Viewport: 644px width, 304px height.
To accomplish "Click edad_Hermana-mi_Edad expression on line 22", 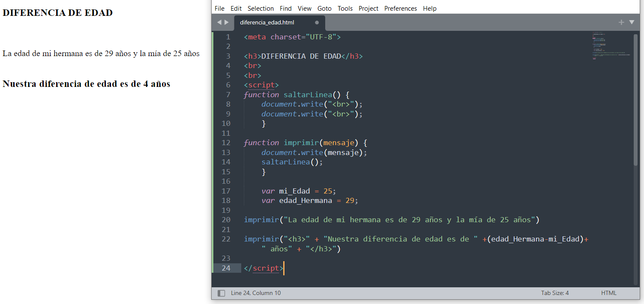I will (535, 239).
